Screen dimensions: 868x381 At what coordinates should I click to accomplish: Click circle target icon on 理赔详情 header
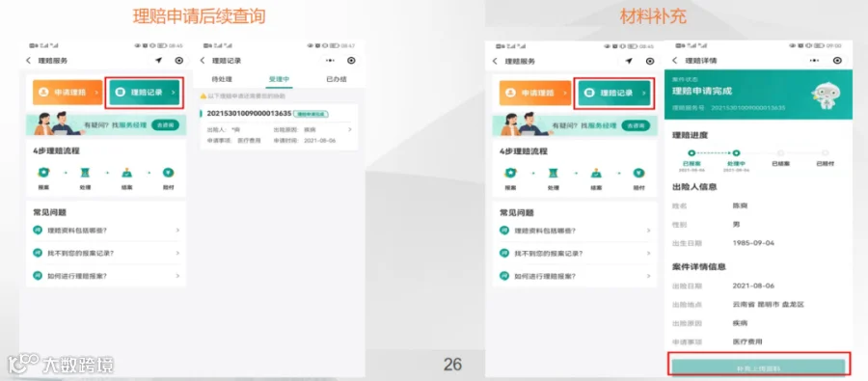coord(837,61)
